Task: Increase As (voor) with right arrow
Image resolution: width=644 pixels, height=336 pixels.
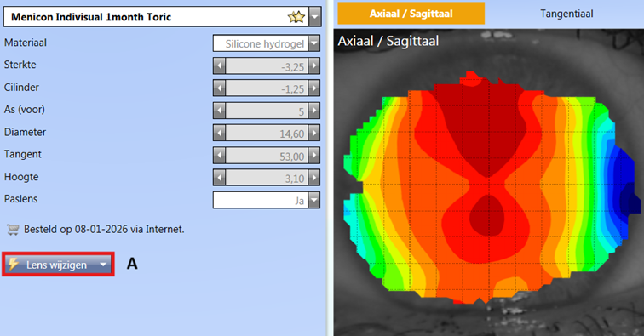Action: click(314, 111)
